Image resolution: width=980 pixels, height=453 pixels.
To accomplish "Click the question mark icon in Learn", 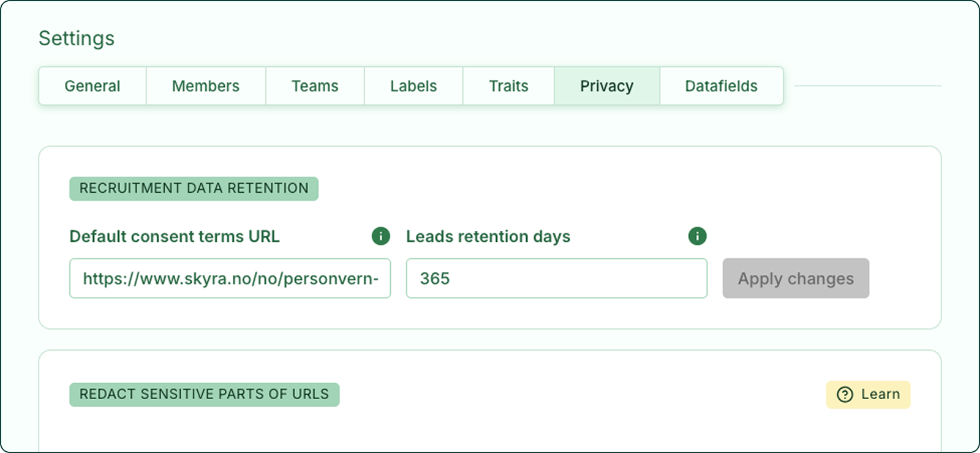I will tap(845, 395).
